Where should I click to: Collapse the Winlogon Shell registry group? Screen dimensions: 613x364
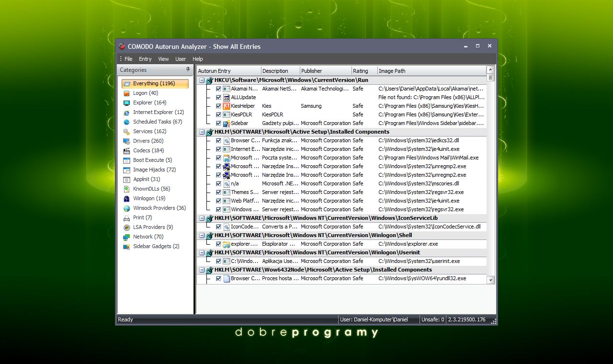pyautogui.click(x=202, y=236)
